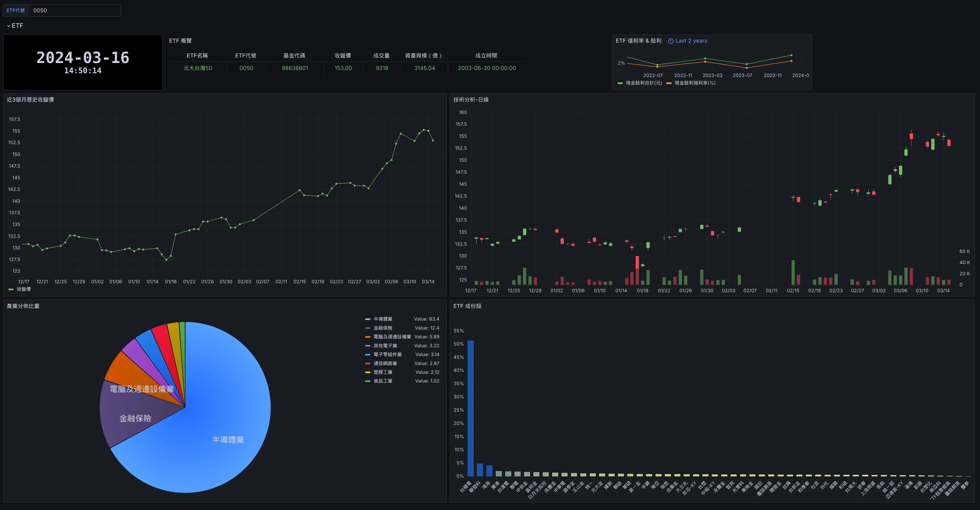The width and height of the screenshot is (980, 510).
Task: Click the orange 現金股利殖利率(%) legend color marker
Action: 669,83
